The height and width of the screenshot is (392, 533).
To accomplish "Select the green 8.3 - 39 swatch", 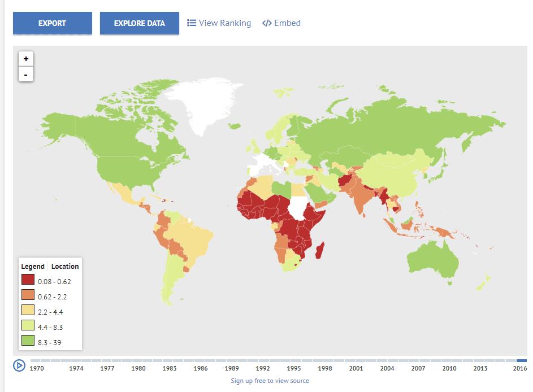I will tap(28, 341).
